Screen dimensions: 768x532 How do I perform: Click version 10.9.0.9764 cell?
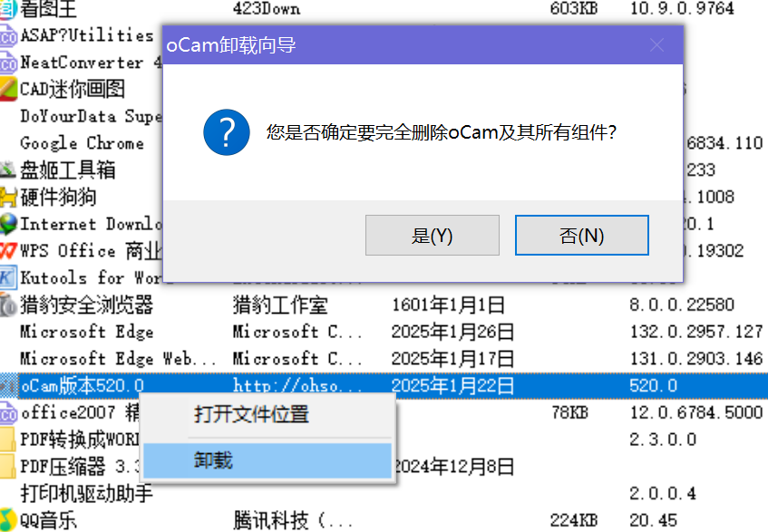(682, 9)
